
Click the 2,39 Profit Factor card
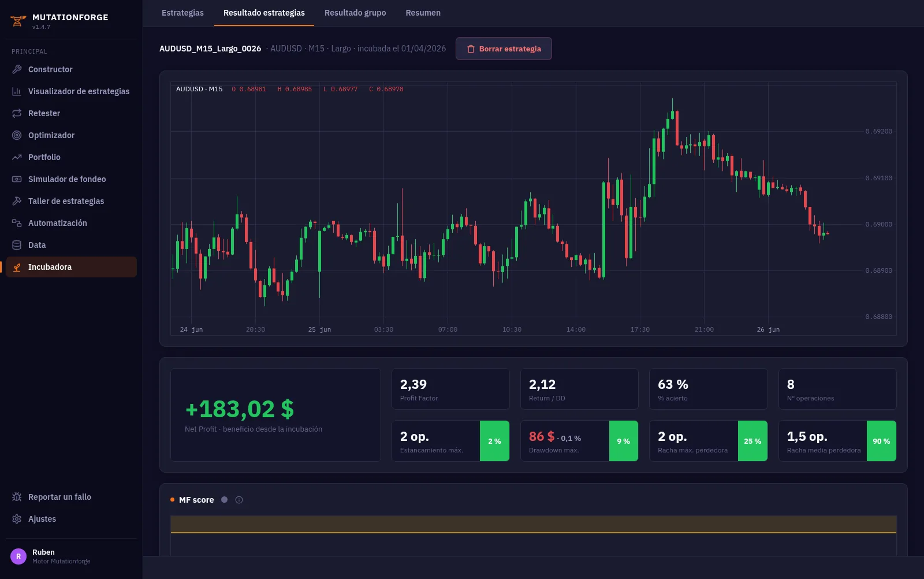pos(450,389)
